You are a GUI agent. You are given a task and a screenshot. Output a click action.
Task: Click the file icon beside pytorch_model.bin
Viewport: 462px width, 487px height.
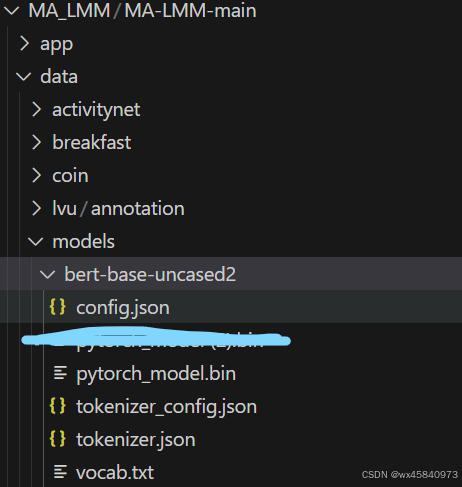coord(60,373)
